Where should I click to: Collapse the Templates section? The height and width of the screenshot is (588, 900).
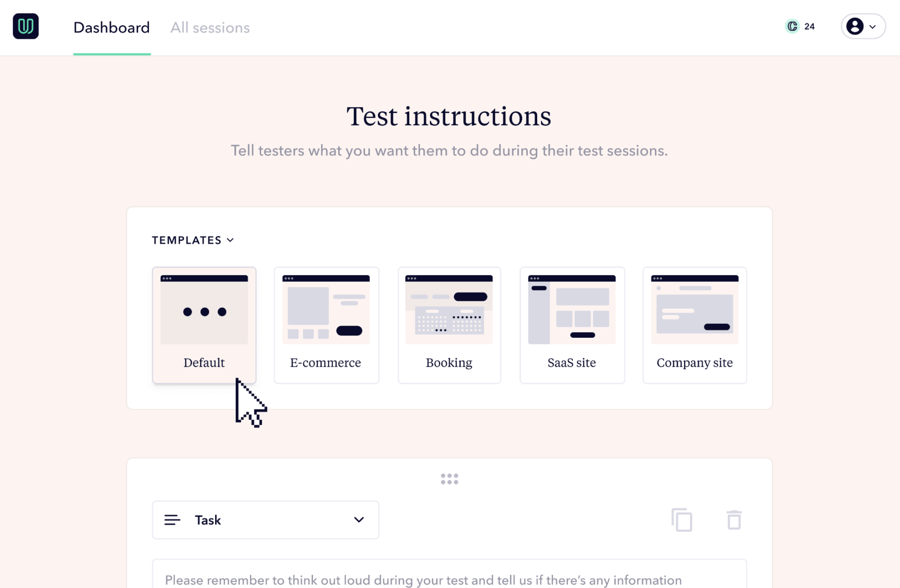point(193,240)
